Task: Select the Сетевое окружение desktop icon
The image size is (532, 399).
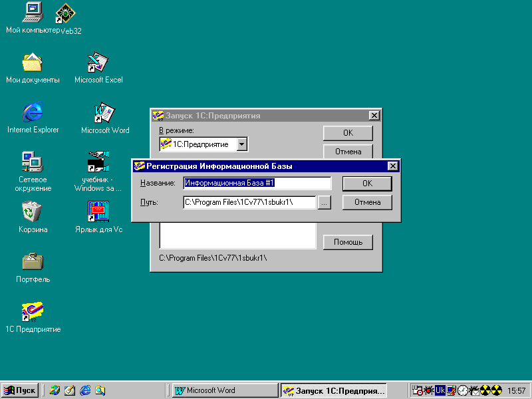Action: [x=33, y=162]
